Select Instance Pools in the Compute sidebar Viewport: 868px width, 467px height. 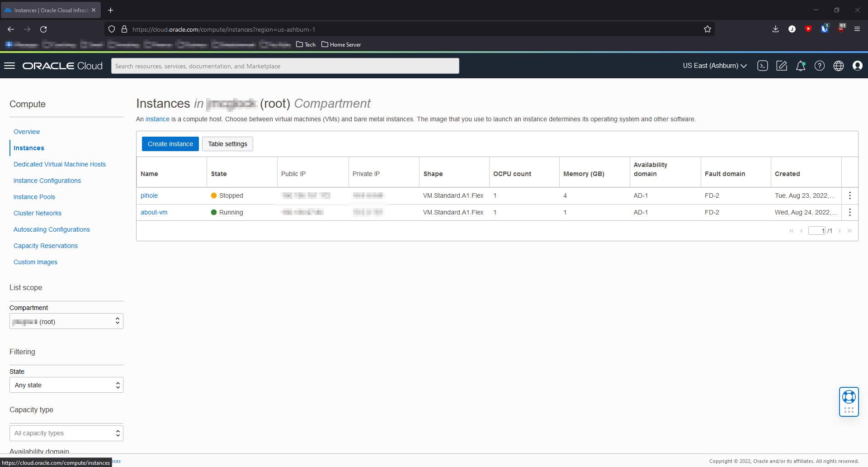(x=34, y=196)
